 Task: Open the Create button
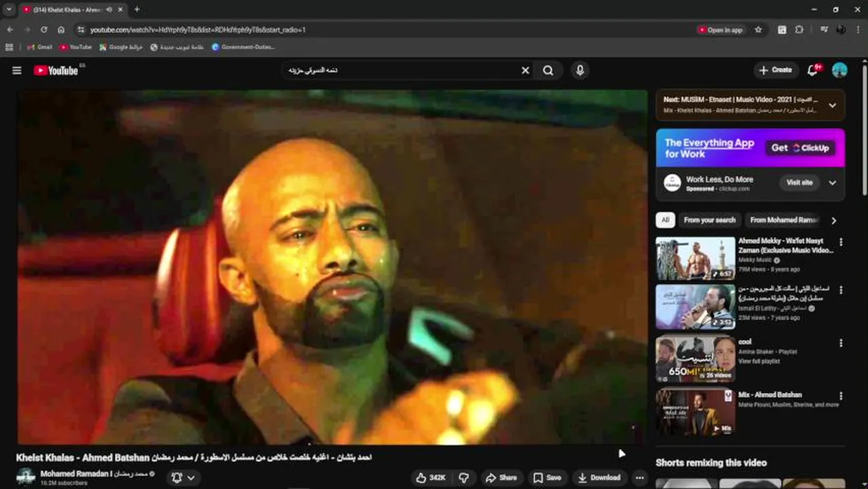(x=776, y=70)
